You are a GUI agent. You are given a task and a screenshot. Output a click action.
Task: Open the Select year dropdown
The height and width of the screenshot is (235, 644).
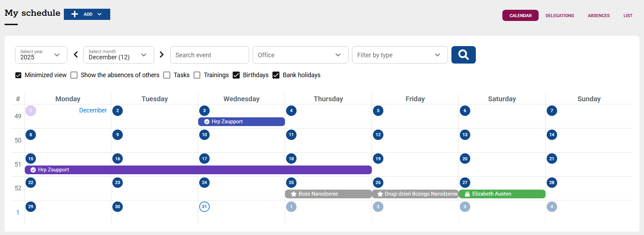41,55
